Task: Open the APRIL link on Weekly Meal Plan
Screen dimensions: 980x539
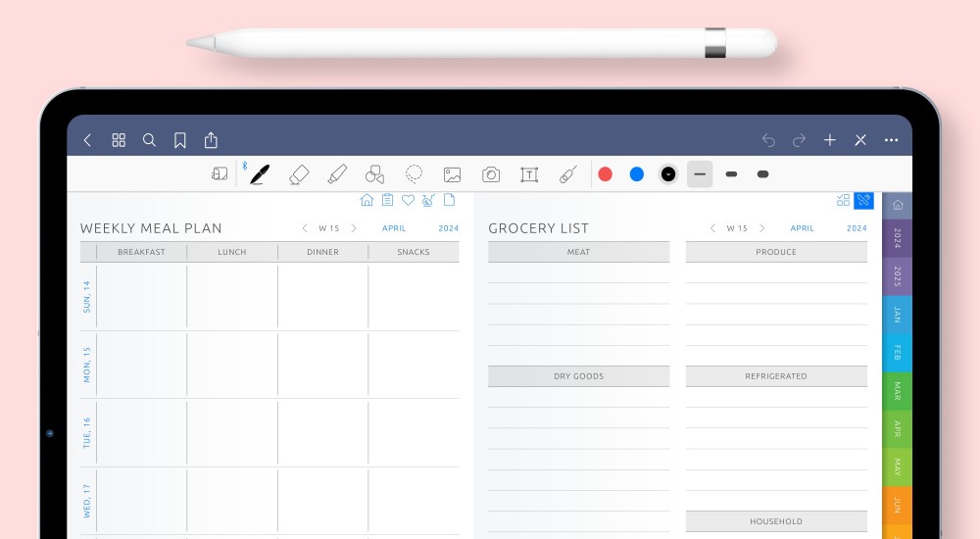Action: (x=394, y=228)
